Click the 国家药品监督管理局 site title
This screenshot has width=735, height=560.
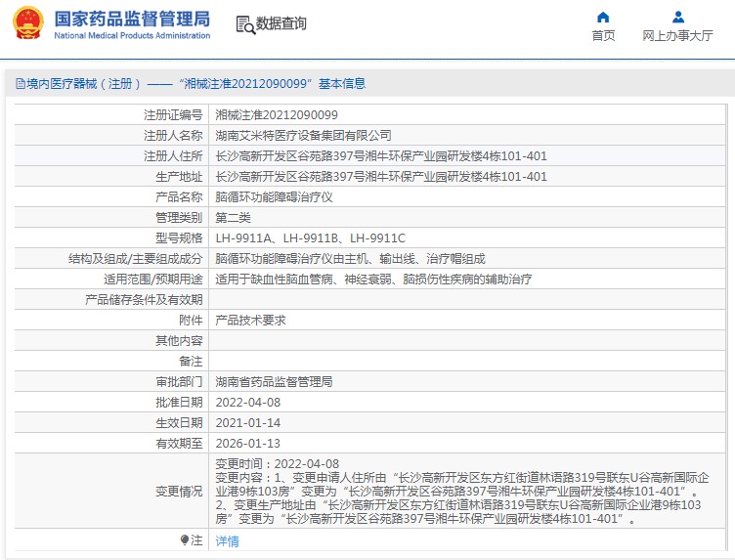(131, 19)
